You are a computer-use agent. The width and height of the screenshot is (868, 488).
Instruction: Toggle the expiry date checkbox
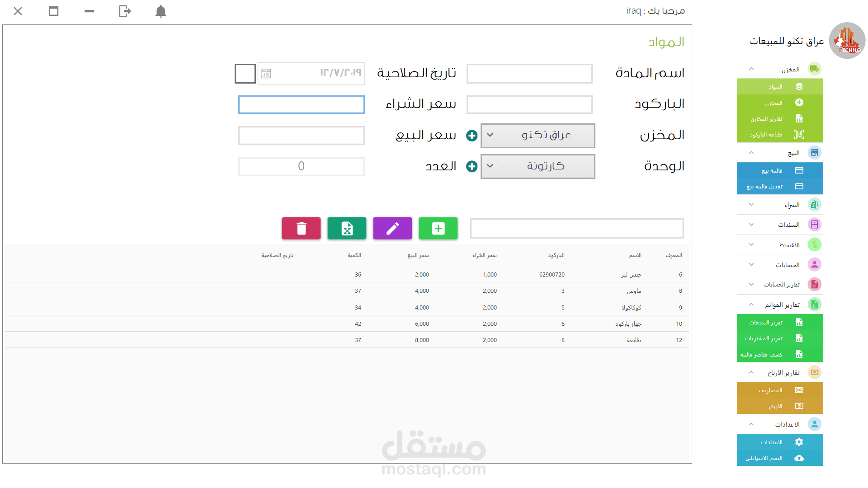point(245,74)
